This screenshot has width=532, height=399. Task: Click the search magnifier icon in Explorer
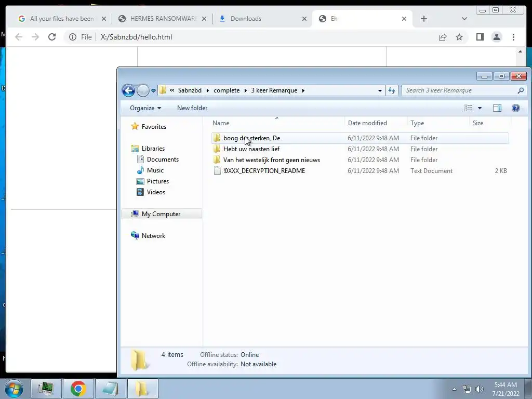click(x=521, y=90)
